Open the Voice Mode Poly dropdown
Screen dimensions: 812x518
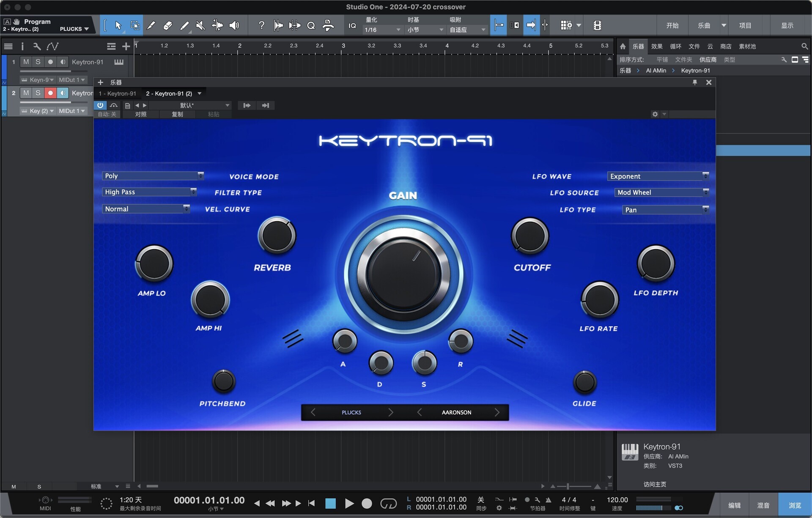point(153,176)
